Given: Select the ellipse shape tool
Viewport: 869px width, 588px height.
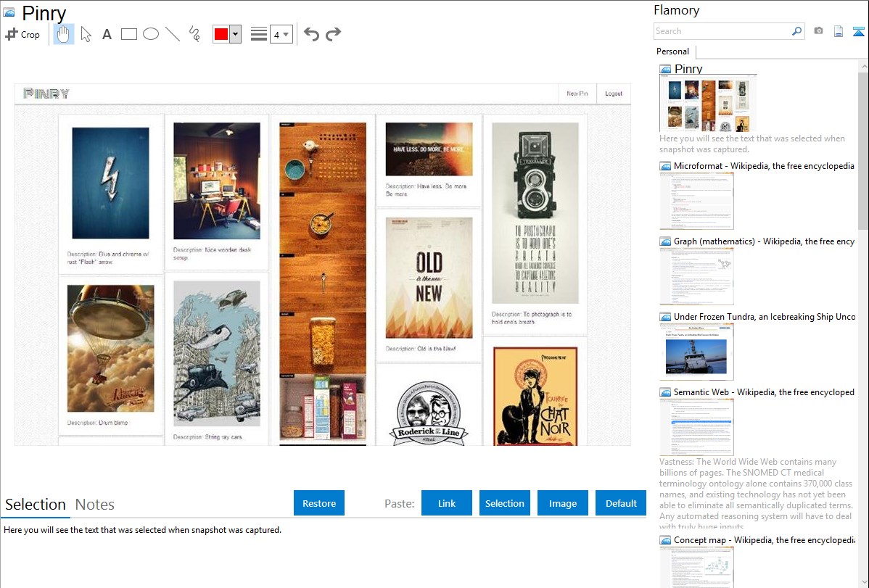Looking at the screenshot, I should pyautogui.click(x=151, y=34).
